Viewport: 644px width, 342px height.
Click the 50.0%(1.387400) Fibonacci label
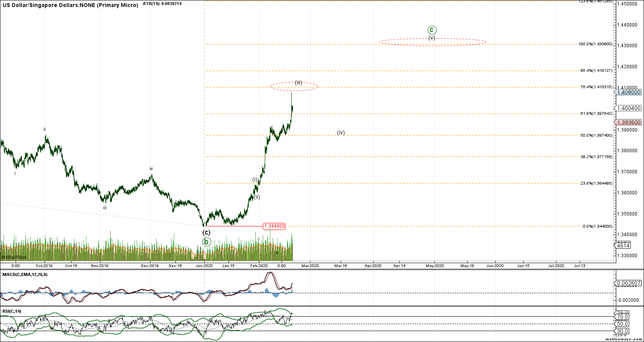click(x=596, y=135)
